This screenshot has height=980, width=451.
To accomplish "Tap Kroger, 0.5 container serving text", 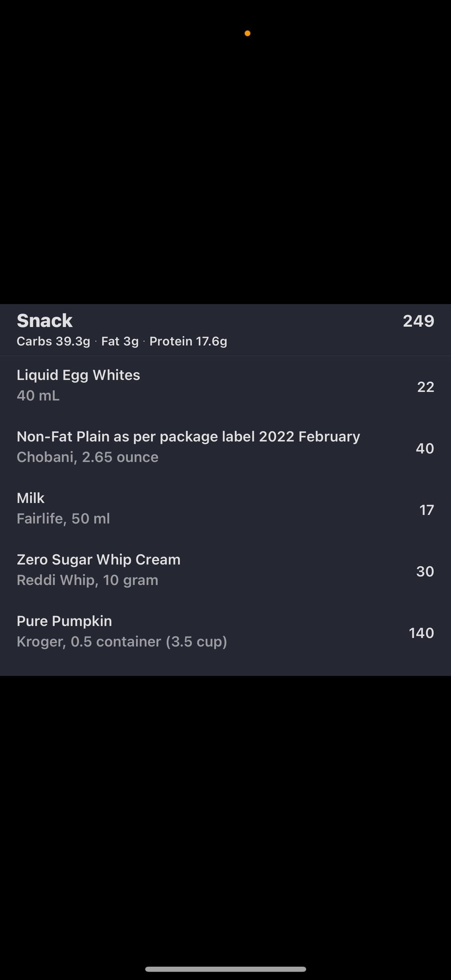I will click(122, 641).
